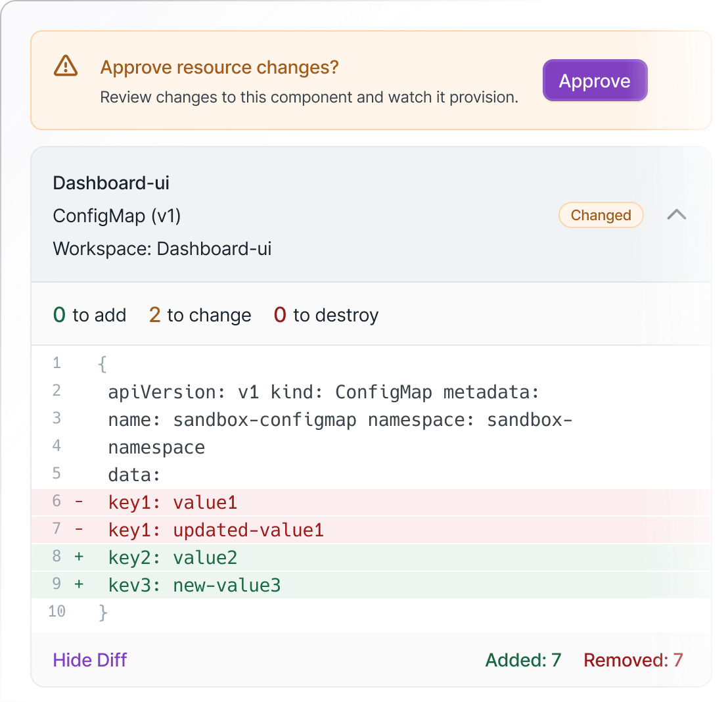Click the warning triangle icon
The height and width of the screenshot is (702, 728).
click(x=65, y=66)
